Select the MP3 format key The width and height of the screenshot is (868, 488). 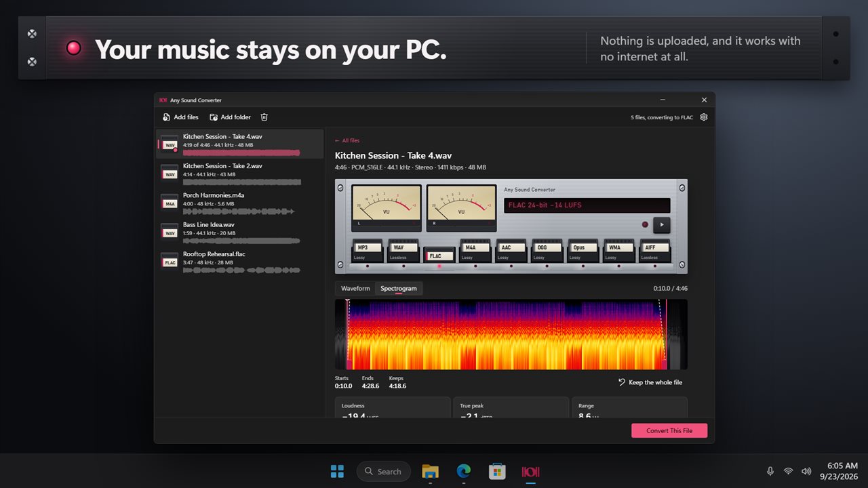pyautogui.click(x=367, y=251)
